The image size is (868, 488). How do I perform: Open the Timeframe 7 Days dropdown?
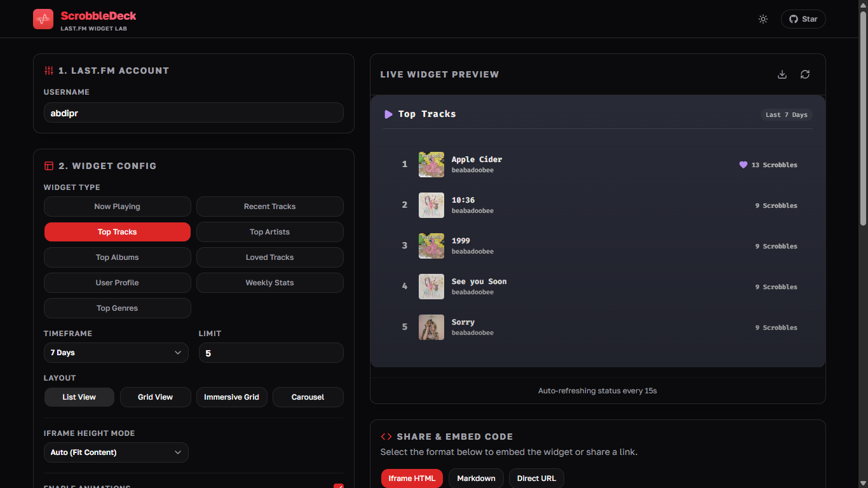tap(116, 353)
